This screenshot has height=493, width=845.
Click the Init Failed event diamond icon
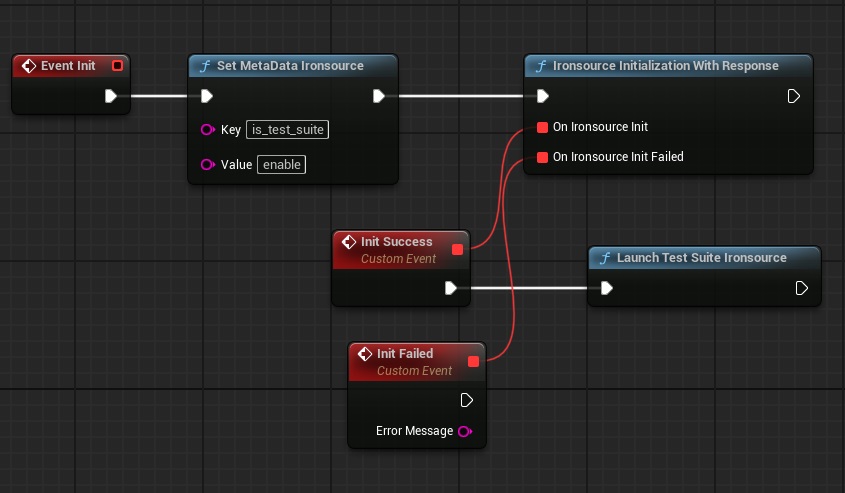pyautogui.click(x=365, y=354)
